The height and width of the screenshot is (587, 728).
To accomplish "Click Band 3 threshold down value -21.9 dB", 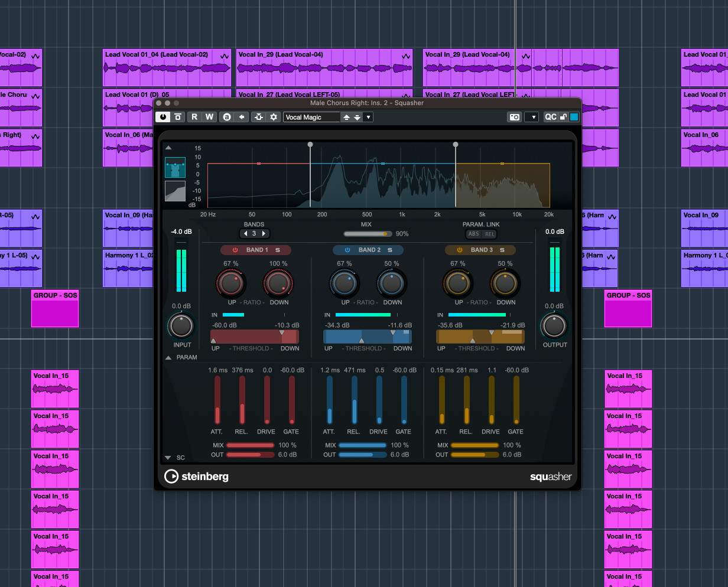I will pos(512,325).
